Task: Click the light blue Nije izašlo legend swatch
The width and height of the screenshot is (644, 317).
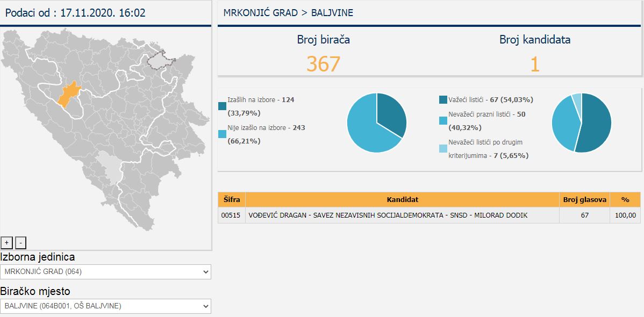Action: pos(223,134)
